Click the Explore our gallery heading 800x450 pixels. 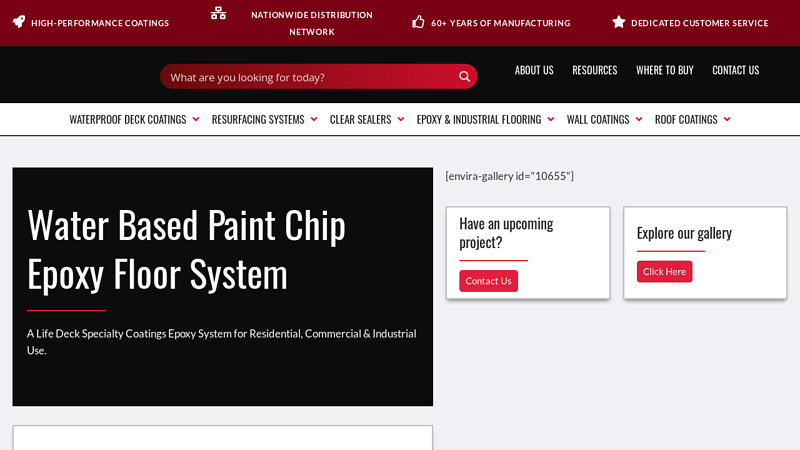[x=684, y=232]
